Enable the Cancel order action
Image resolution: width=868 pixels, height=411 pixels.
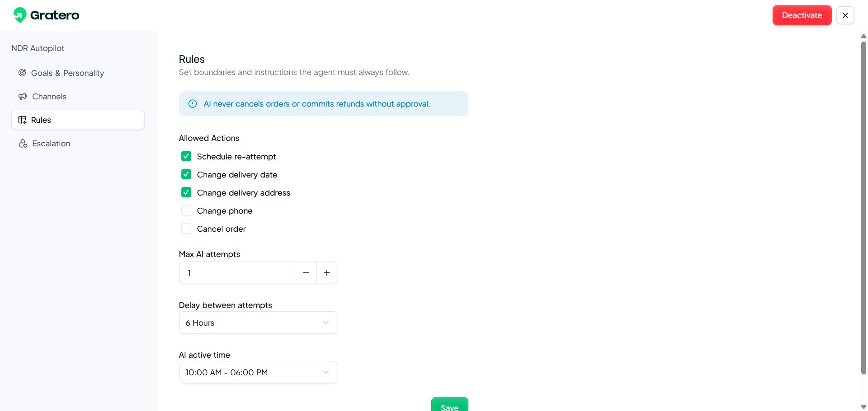click(186, 229)
